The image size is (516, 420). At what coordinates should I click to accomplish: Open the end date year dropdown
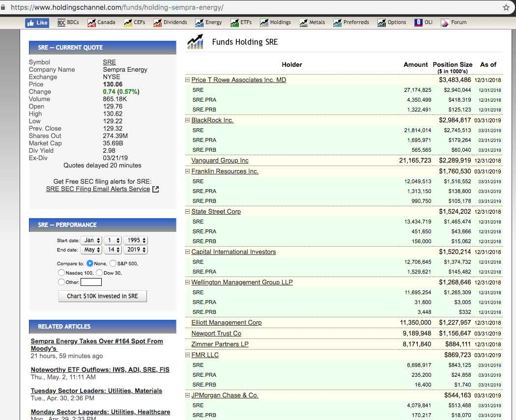point(136,250)
